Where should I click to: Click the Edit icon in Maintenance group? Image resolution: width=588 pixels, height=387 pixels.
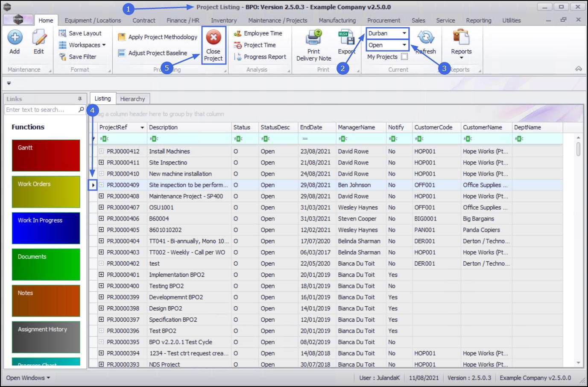click(39, 38)
